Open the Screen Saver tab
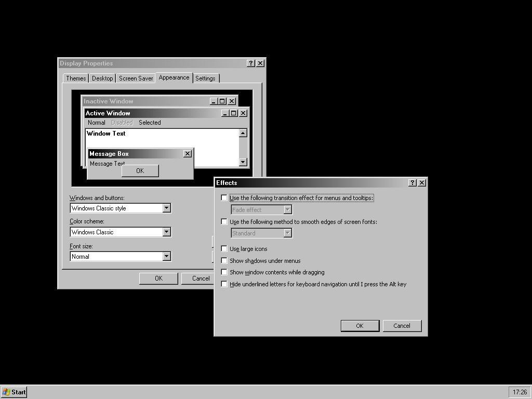Screen dimensions: 532x399 coord(136,78)
